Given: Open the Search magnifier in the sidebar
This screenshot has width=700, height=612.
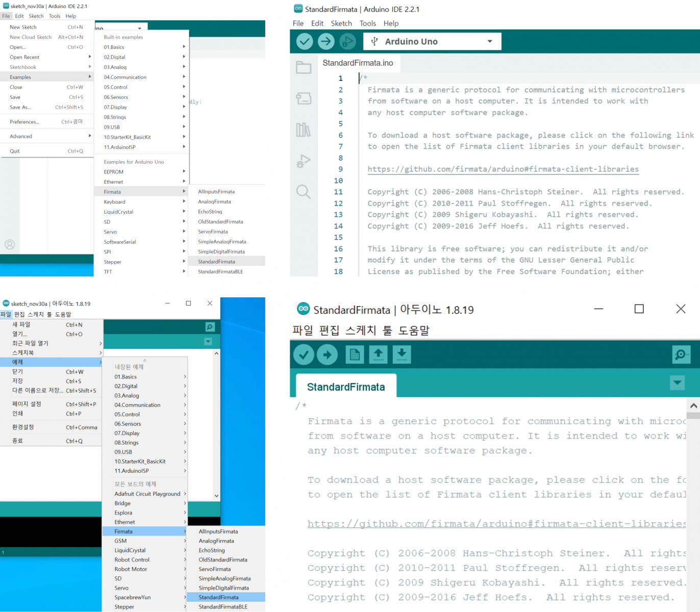Looking at the screenshot, I should 304,192.
